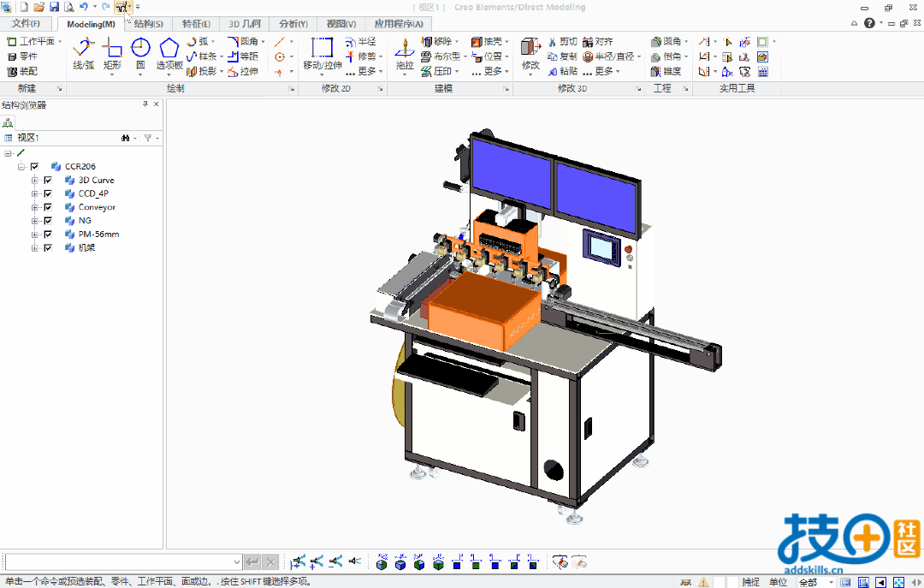This screenshot has width=924, height=588.
Task: Open the help question mark icon
Action: point(869,23)
